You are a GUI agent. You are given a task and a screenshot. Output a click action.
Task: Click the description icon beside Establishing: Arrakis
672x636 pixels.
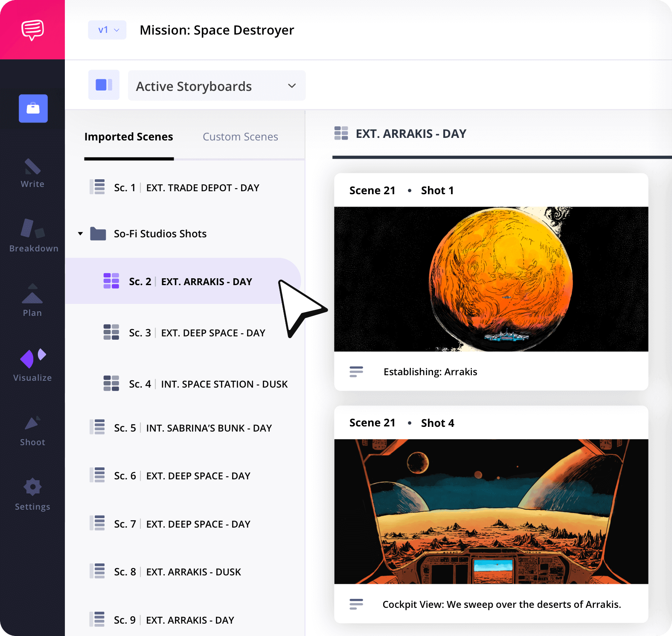[x=356, y=372]
